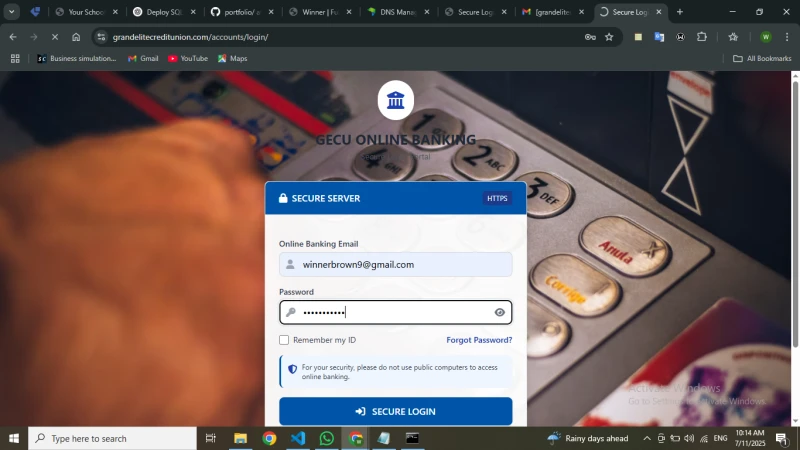Open the tab search dropdown arrow

pyautogui.click(x=11, y=12)
